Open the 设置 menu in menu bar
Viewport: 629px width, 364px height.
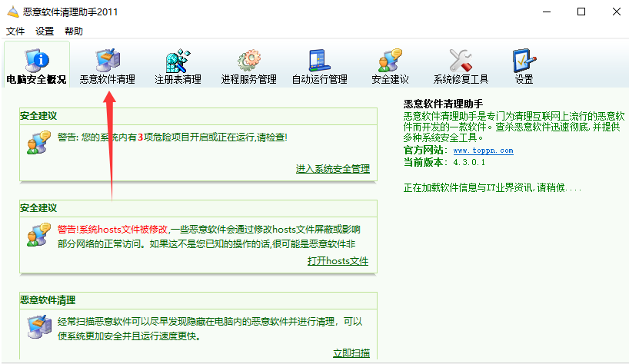tap(45, 31)
